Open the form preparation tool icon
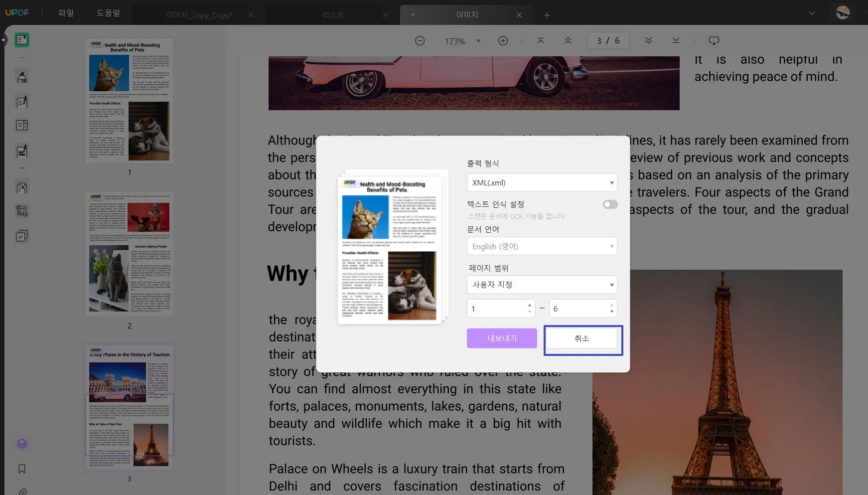 (22, 125)
